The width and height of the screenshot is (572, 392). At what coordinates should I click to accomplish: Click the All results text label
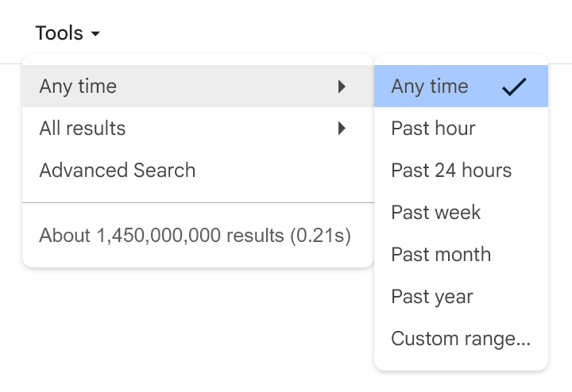83,129
